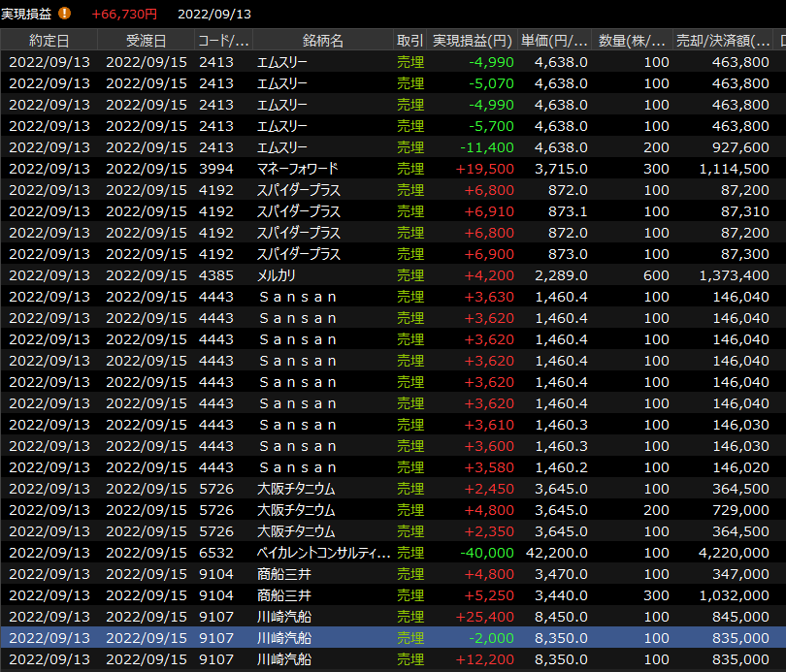Click the 数量 column header

632,41
